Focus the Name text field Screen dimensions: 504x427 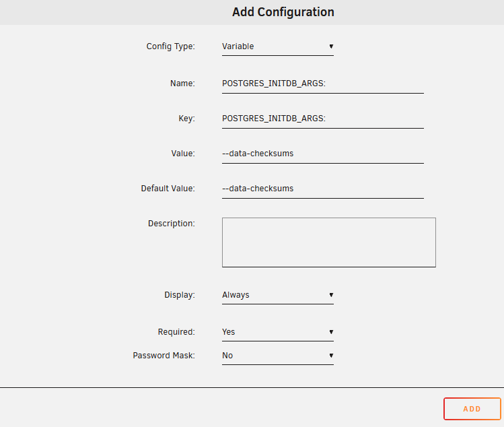tap(323, 84)
